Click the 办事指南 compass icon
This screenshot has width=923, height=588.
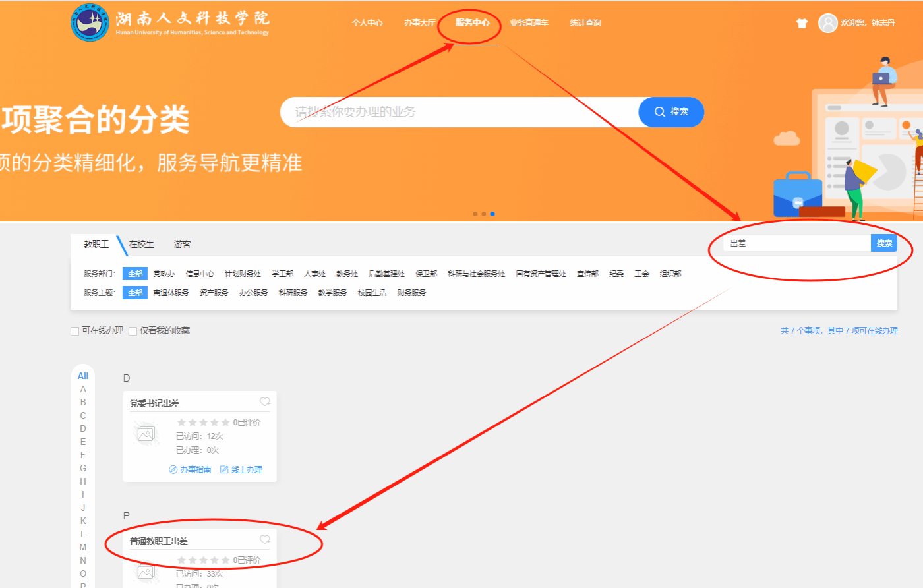(x=173, y=470)
